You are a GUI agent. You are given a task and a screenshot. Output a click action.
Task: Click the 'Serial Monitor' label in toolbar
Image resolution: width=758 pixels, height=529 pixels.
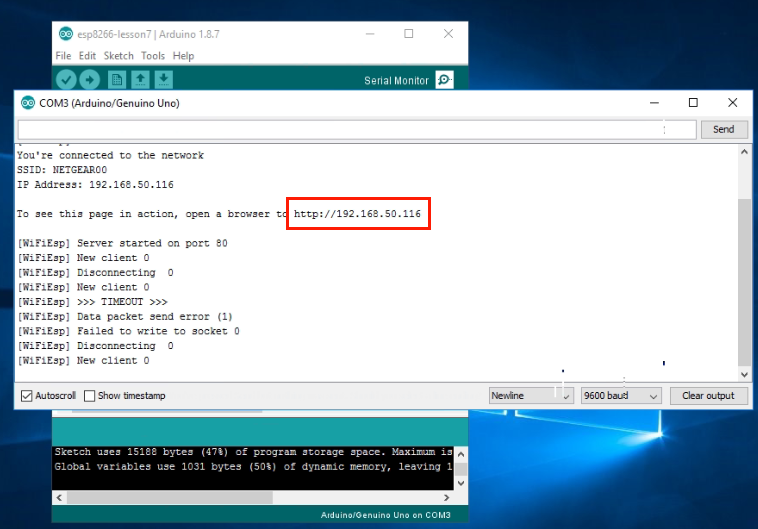(396, 81)
